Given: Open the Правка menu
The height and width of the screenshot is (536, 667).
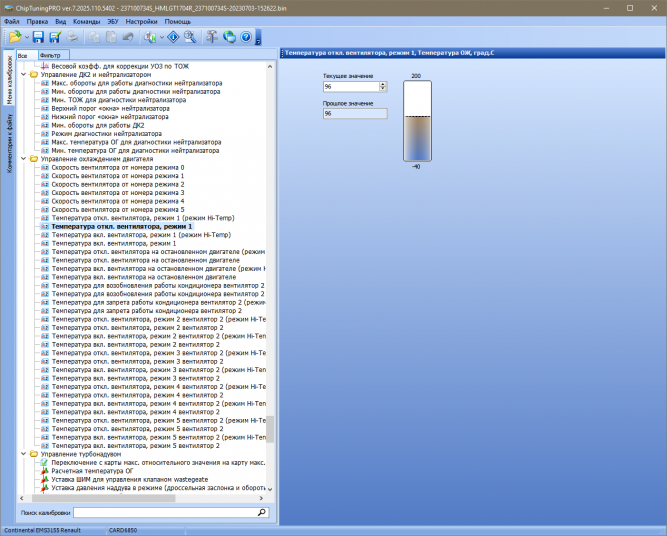Looking at the screenshot, I should point(37,21).
